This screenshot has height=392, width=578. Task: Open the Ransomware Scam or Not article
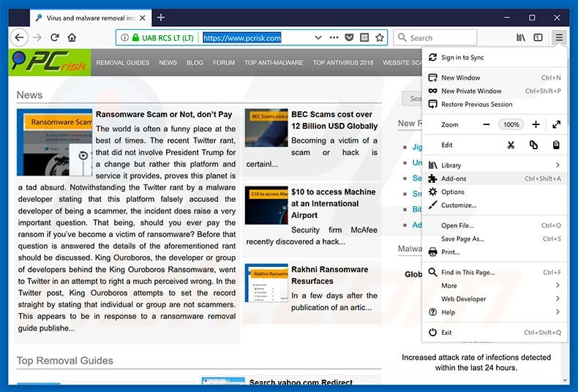(x=164, y=115)
